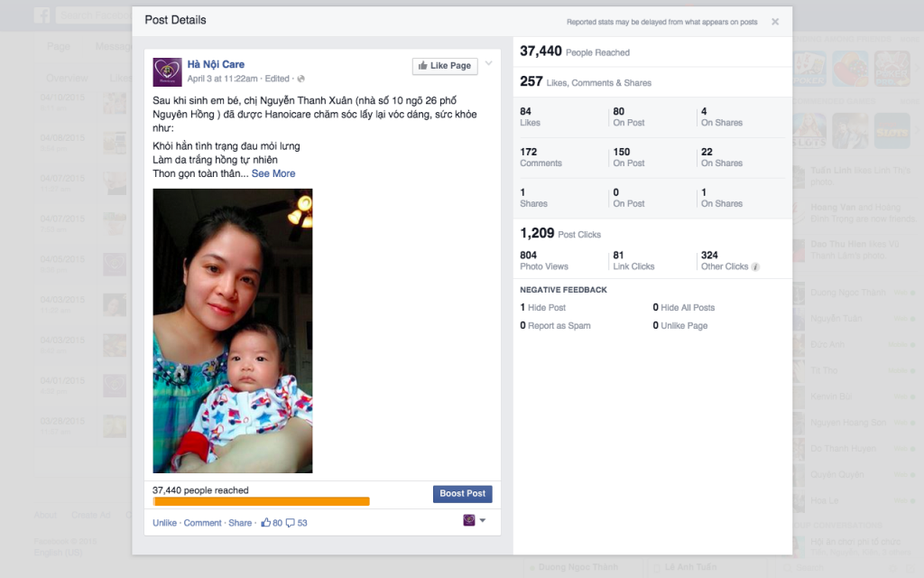Screen dimensions: 924x578
Task: Select the 04/01/2015 post row
Action: point(83,386)
